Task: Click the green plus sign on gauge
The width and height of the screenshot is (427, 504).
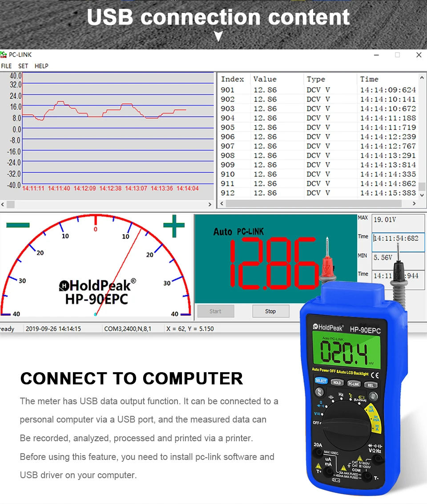Action: point(174,226)
